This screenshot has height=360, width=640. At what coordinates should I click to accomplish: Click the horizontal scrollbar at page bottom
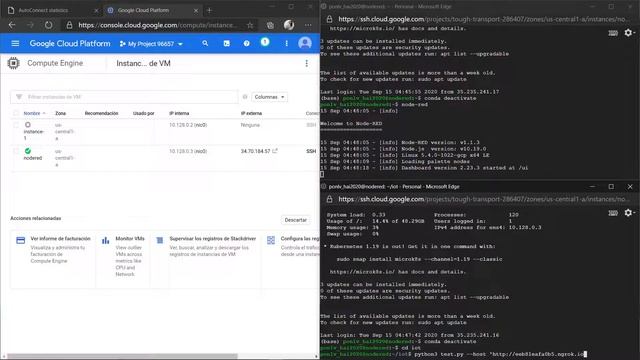click(x=122, y=356)
